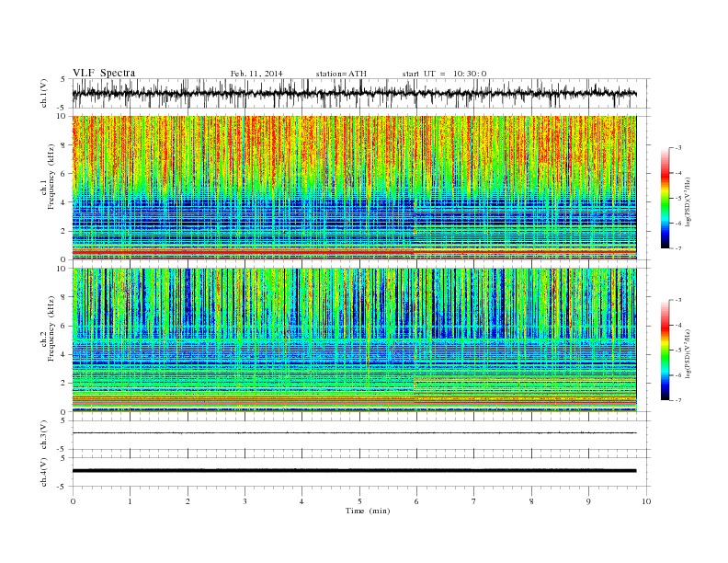Click the "ch.1(V)" waveform axis label
Screen dimensions: 728x563
coord(44,93)
